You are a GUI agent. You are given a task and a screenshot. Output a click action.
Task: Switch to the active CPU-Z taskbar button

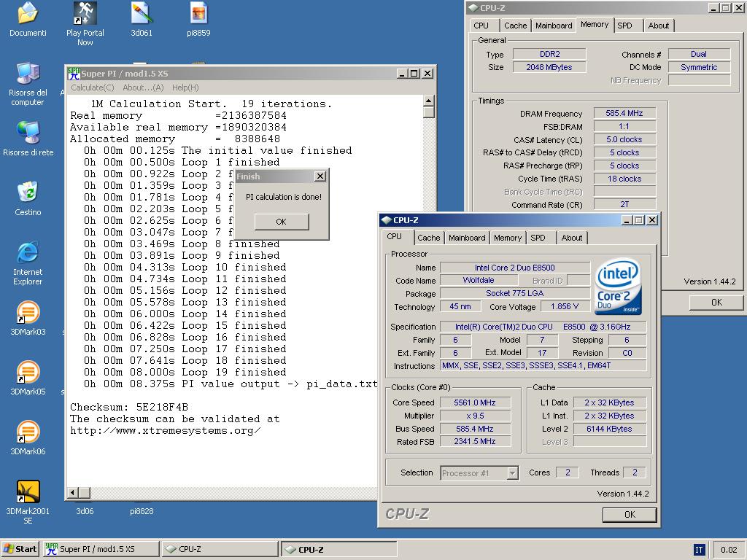(x=338, y=549)
